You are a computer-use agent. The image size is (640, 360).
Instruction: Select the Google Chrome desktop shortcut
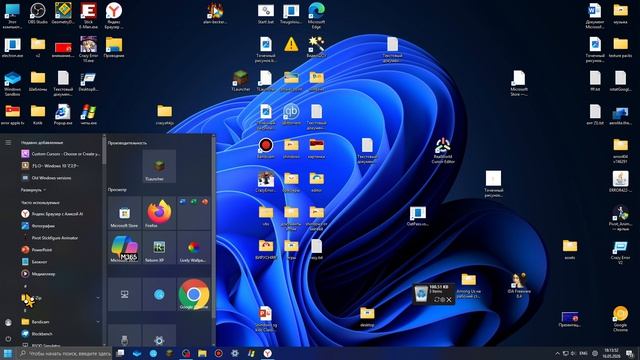(x=620, y=318)
